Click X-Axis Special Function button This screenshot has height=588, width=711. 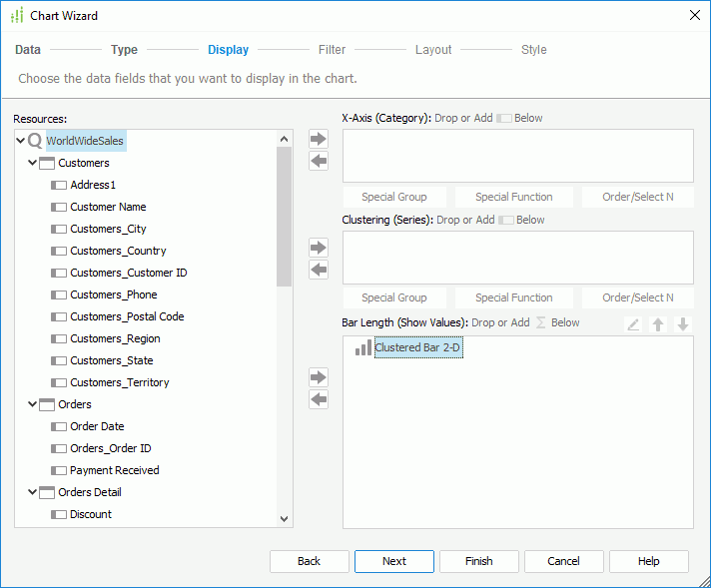click(x=513, y=197)
